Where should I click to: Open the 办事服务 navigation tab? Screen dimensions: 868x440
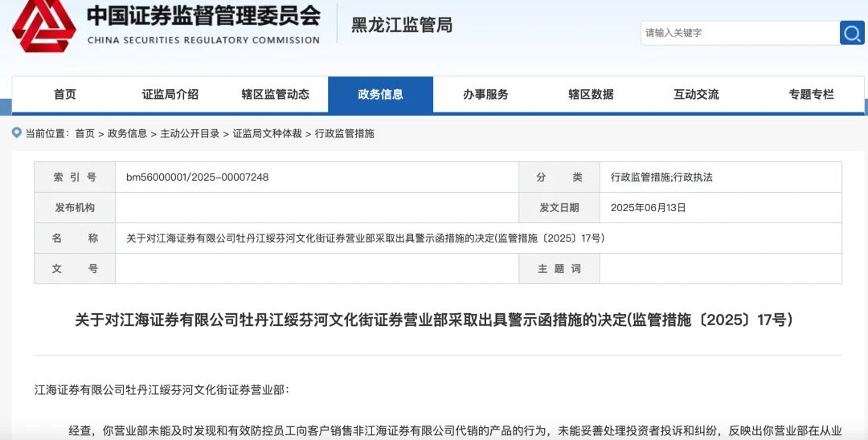click(x=485, y=95)
